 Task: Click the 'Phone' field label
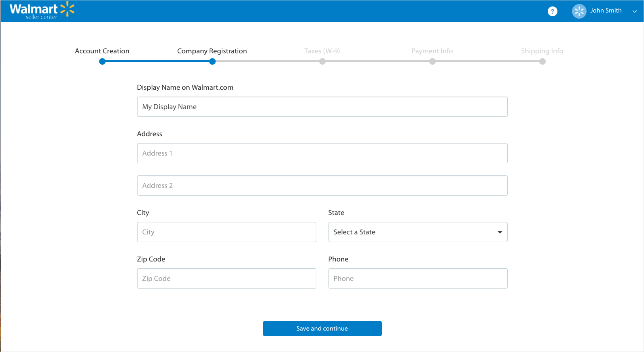(x=338, y=259)
